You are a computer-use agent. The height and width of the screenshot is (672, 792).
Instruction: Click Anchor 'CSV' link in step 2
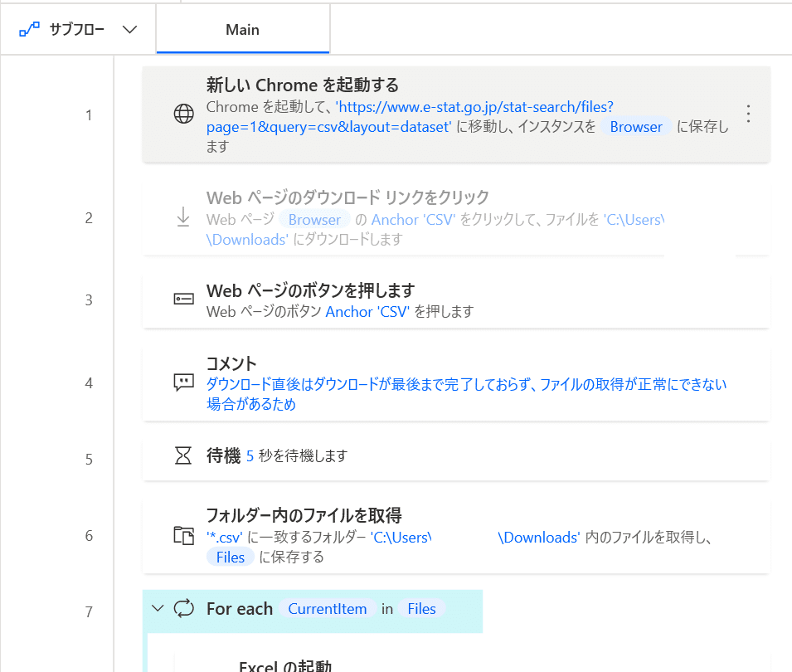point(413,219)
